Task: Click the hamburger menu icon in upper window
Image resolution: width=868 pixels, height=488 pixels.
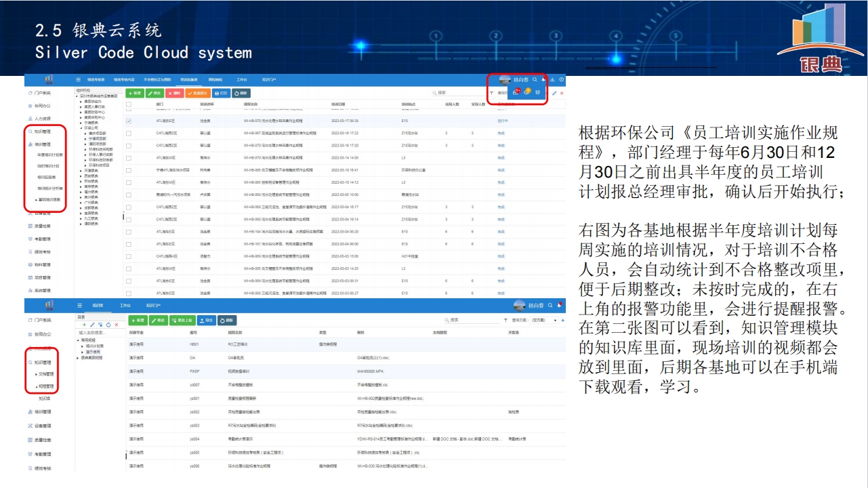Action: 79,80
